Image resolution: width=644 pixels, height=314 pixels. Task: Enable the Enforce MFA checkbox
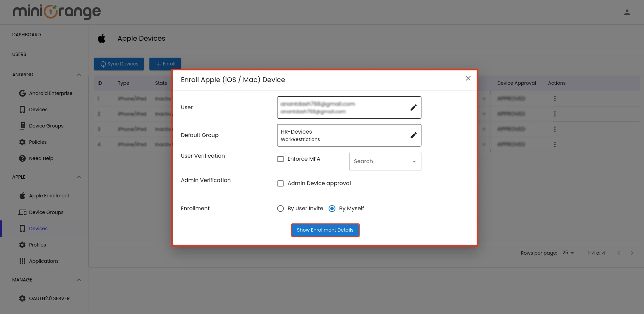(280, 159)
